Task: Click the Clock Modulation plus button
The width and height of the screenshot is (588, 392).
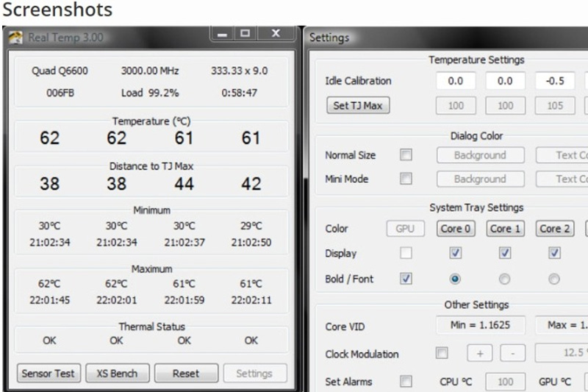Action: 480,353
